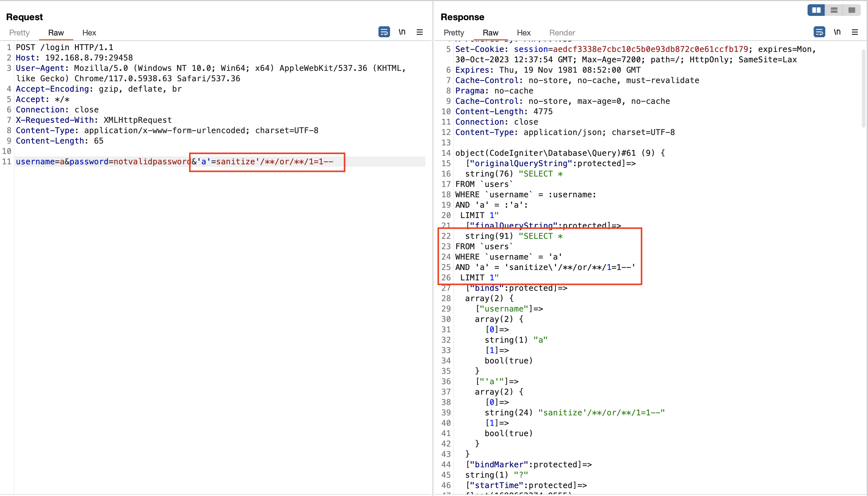Toggle non-printable \n characters in Request panel
Viewport: 868px width, 496px height.
(x=402, y=32)
